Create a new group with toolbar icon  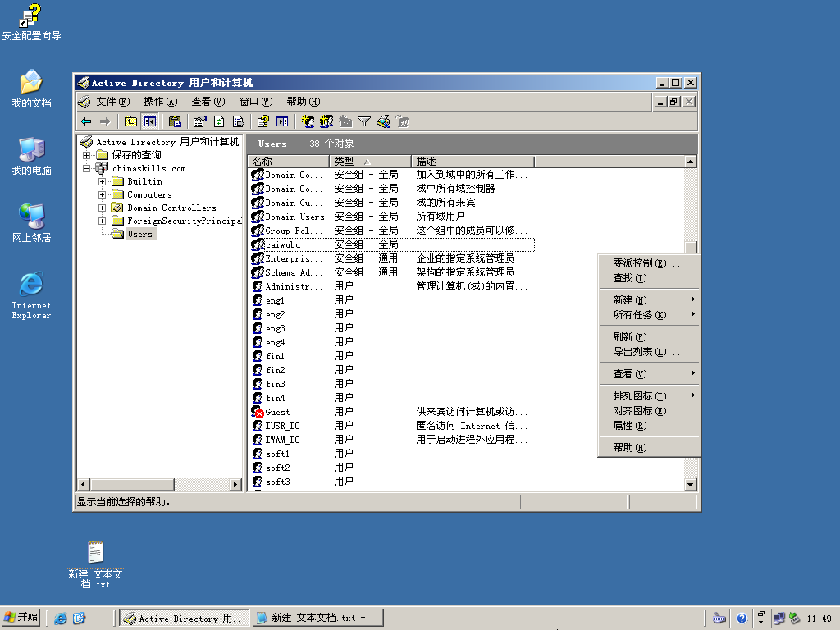(326, 121)
